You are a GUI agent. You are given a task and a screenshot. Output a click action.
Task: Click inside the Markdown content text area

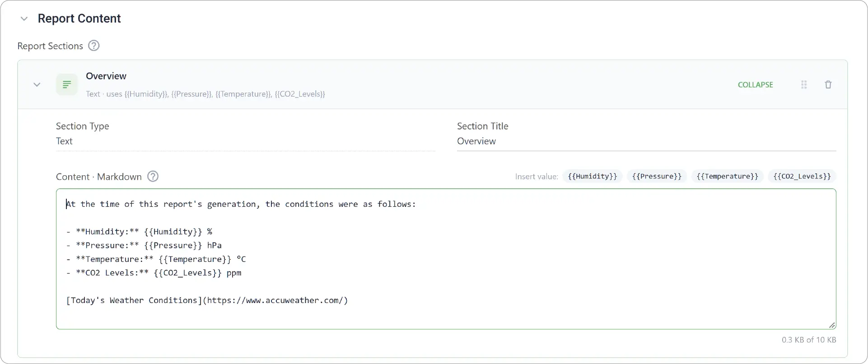[x=446, y=259]
